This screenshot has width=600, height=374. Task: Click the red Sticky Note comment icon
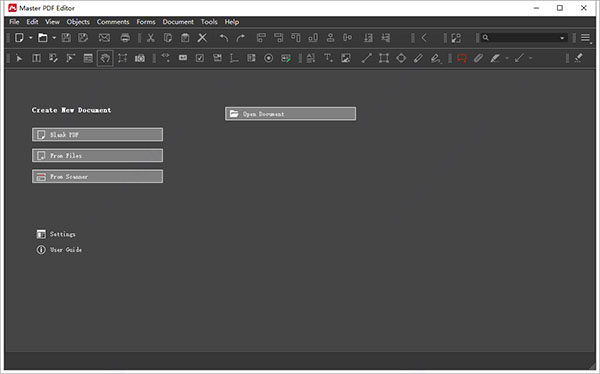coord(461,58)
